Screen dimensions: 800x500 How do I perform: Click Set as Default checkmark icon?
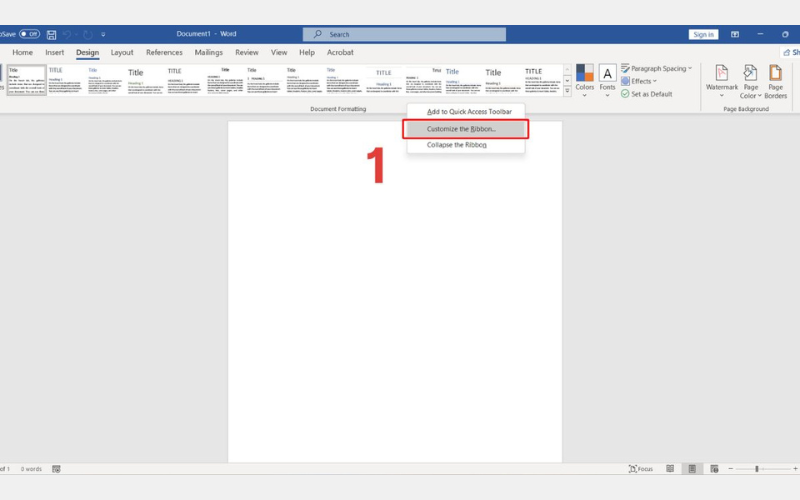point(625,94)
